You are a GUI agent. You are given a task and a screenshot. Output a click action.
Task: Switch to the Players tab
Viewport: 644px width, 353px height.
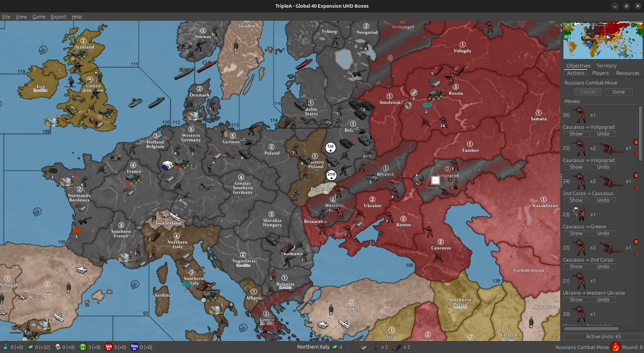point(600,73)
